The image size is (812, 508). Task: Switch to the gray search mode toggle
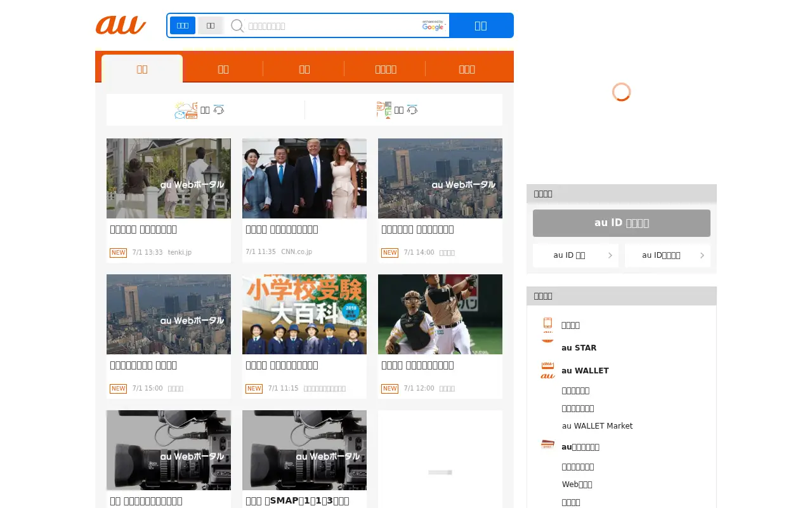click(x=211, y=25)
